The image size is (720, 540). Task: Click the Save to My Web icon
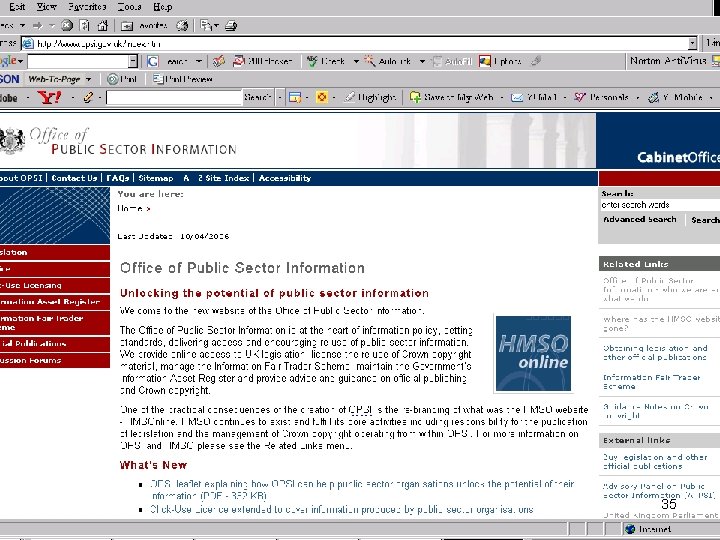415,97
